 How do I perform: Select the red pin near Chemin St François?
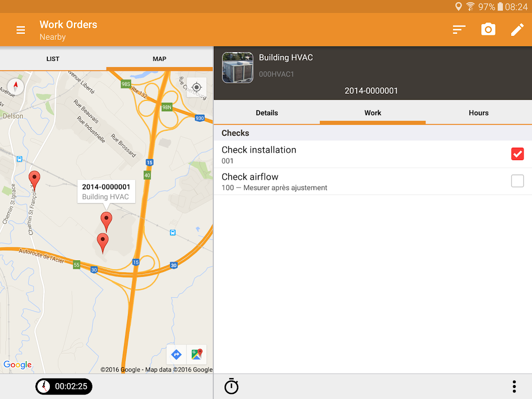click(34, 180)
